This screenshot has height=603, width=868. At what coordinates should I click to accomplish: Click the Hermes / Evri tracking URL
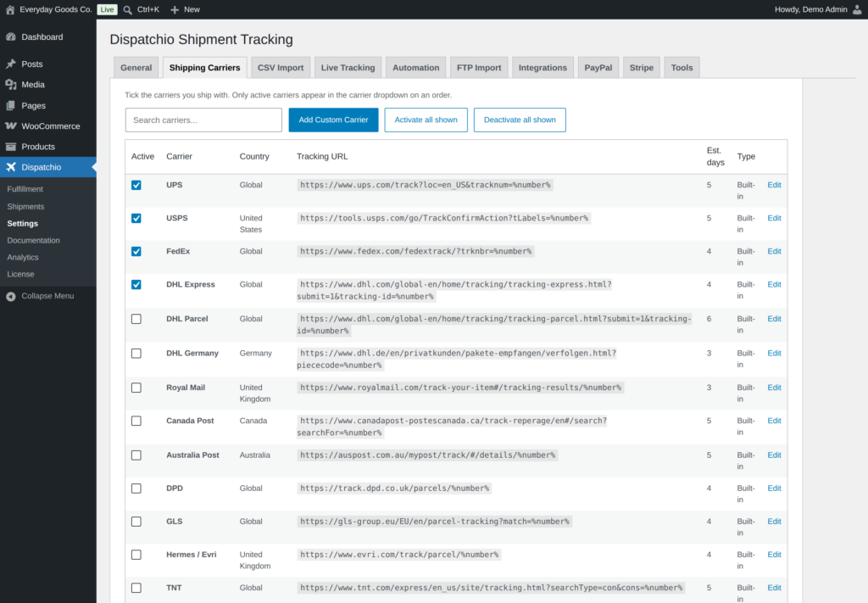(x=399, y=555)
